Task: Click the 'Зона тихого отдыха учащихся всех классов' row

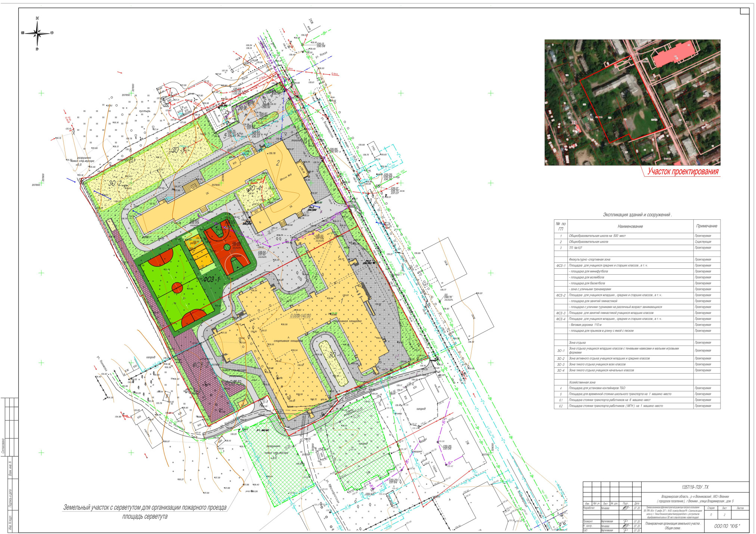Action: click(637, 364)
